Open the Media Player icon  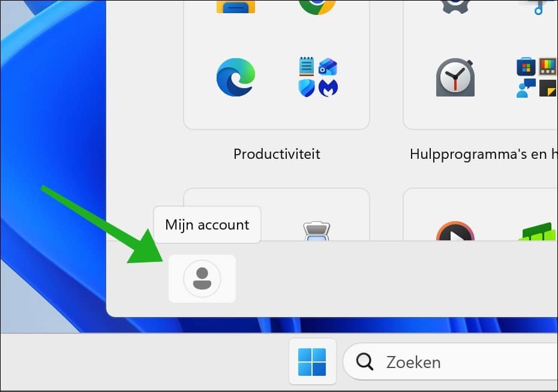[x=455, y=231]
